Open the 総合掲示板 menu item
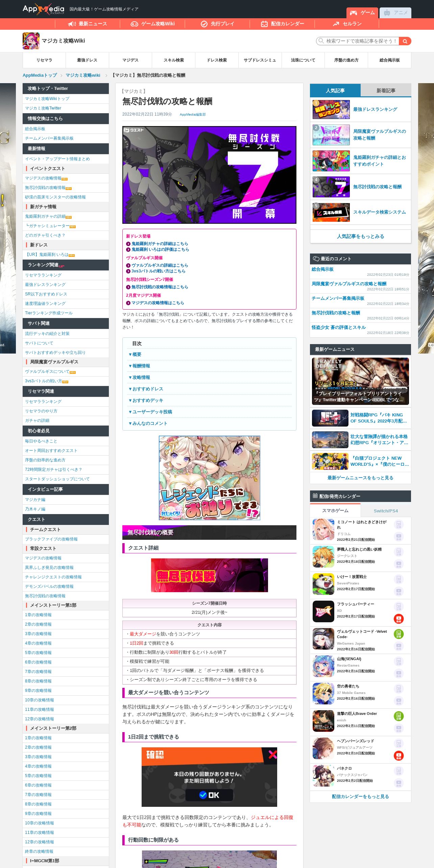 (390, 60)
